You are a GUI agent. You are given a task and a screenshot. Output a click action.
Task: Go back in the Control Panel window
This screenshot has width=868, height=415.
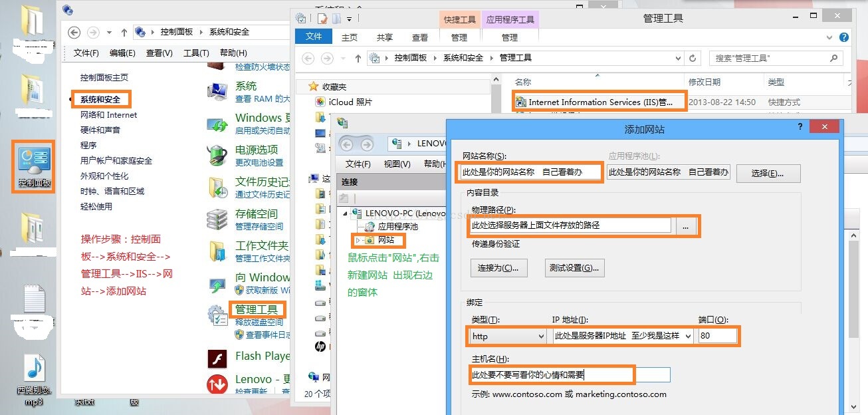click(x=74, y=32)
